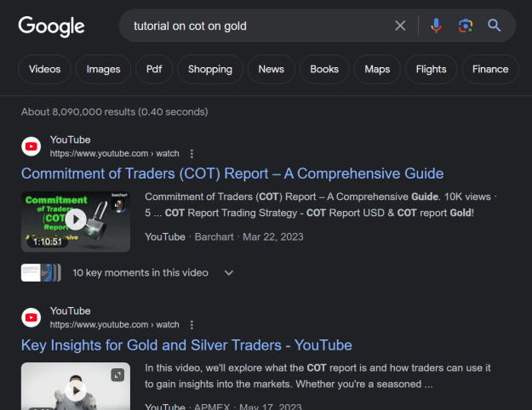Select the Books filter chip
The height and width of the screenshot is (410, 532).
click(324, 69)
